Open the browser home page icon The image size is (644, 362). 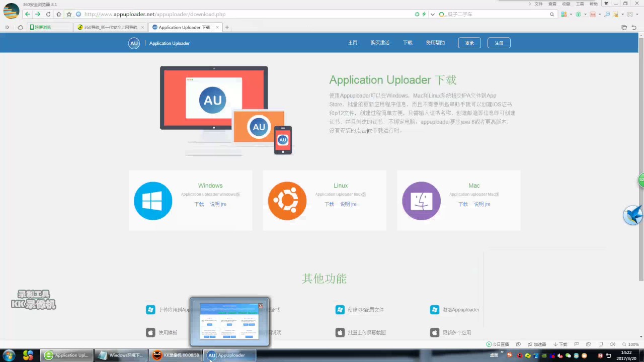(x=59, y=14)
